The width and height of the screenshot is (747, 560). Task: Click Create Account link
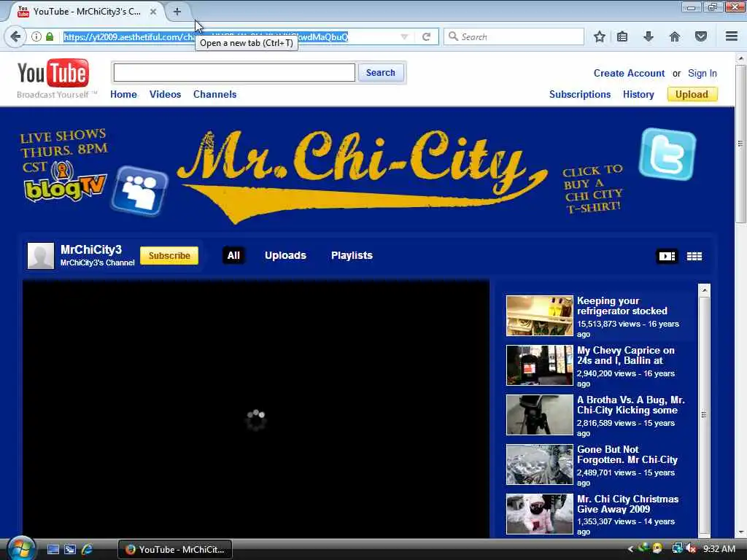(x=629, y=74)
